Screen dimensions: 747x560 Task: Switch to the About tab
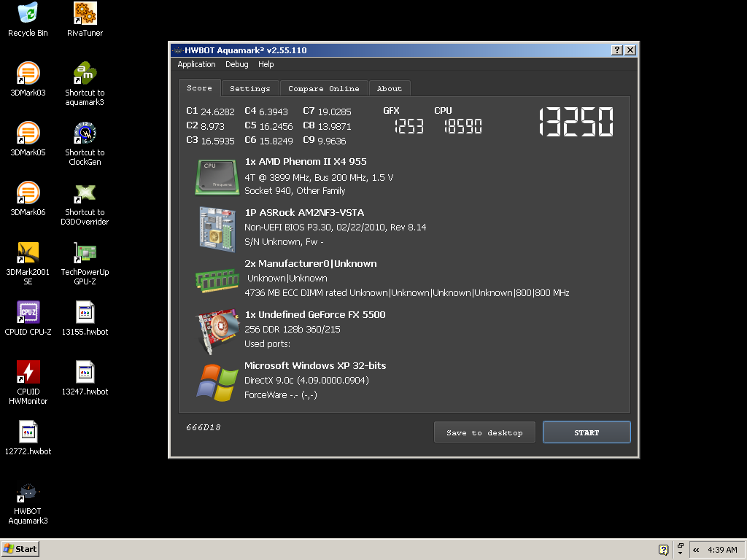pos(390,88)
